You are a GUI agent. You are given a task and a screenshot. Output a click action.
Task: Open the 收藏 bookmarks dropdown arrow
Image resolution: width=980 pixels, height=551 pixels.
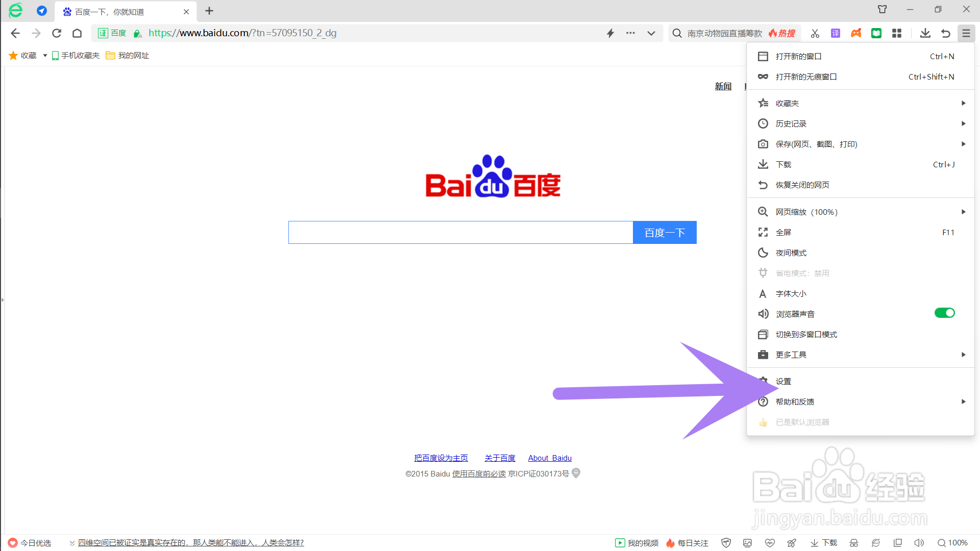click(x=45, y=56)
